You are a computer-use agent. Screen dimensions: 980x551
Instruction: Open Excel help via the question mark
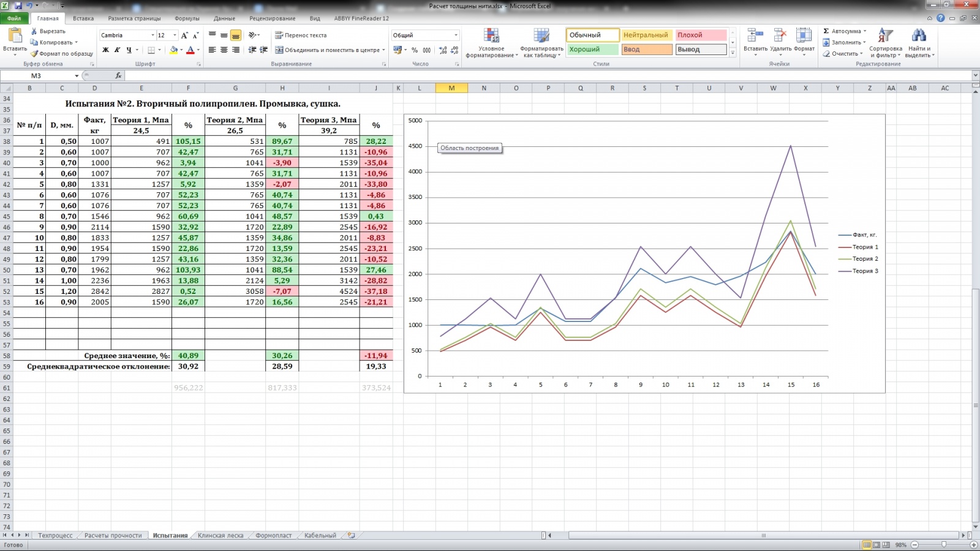point(940,18)
